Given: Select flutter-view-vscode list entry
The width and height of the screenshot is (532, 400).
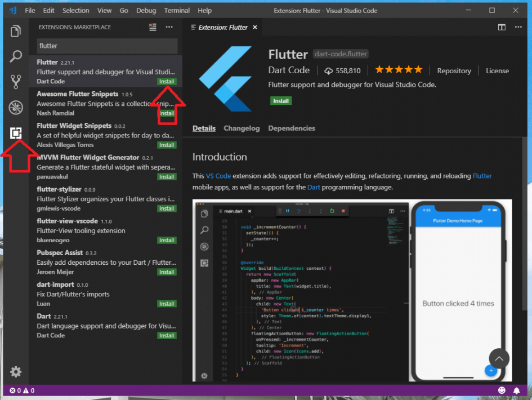Looking at the screenshot, I should 106,230.
